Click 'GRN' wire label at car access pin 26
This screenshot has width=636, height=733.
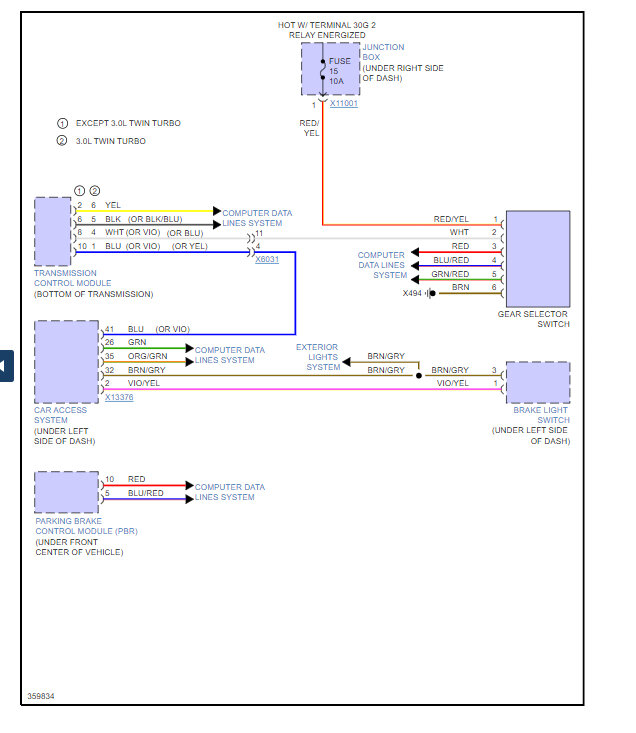(137, 342)
